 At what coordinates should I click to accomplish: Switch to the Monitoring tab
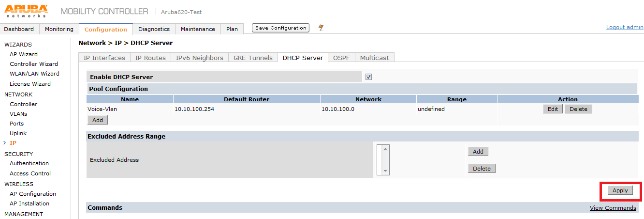(x=59, y=29)
